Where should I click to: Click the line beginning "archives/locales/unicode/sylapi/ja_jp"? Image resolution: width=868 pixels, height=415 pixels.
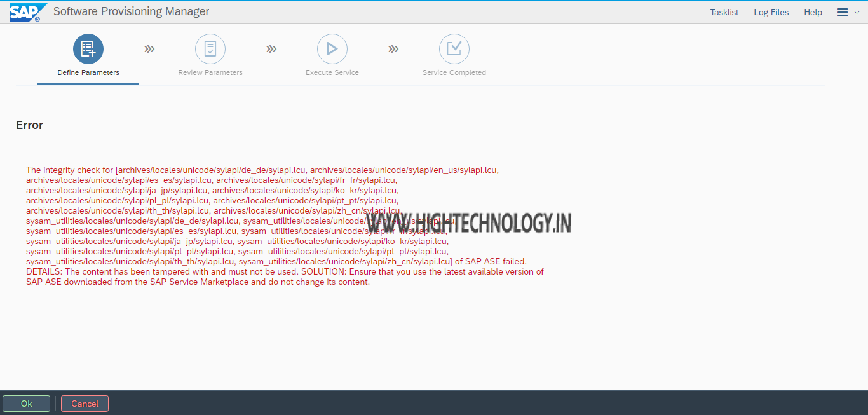pyautogui.click(x=212, y=190)
